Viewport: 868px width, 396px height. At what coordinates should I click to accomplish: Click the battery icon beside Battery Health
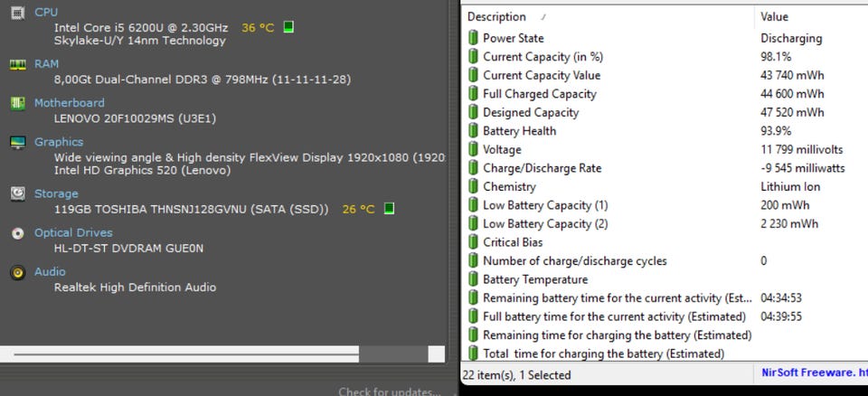click(473, 131)
